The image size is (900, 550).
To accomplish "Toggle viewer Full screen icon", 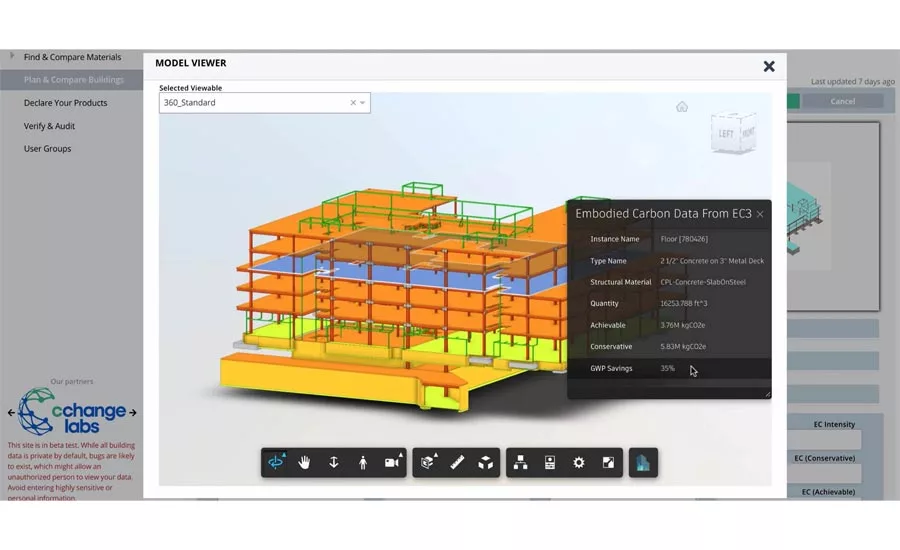I will coord(608,462).
